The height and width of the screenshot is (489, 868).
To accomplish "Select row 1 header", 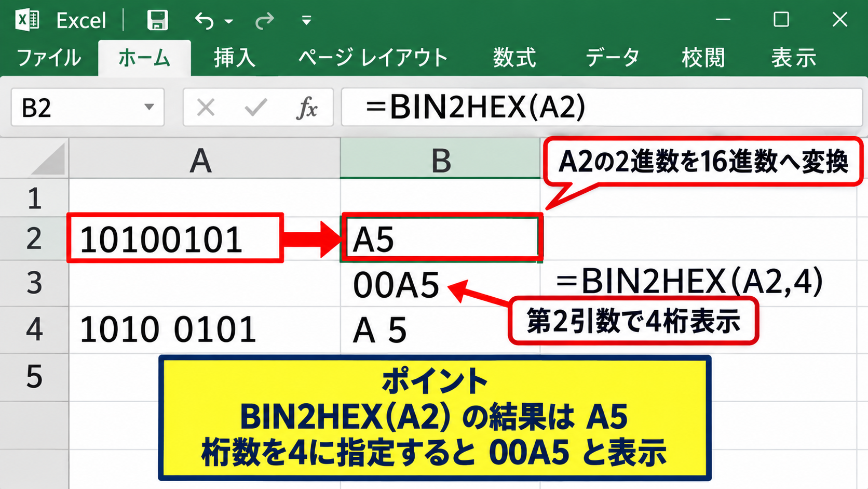I will tap(34, 198).
